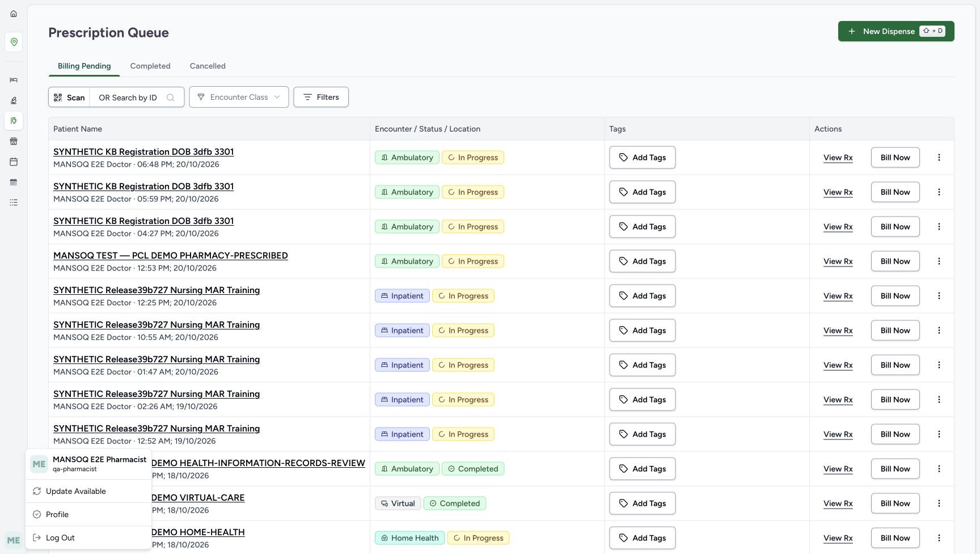Switch to the Cancelled tab
Screen dimensions: 980x554
(x=208, y=66)
